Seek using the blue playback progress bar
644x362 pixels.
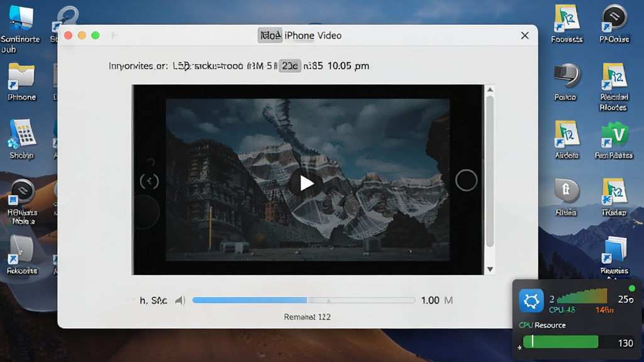pyautogui.click(x=304, y=300)
